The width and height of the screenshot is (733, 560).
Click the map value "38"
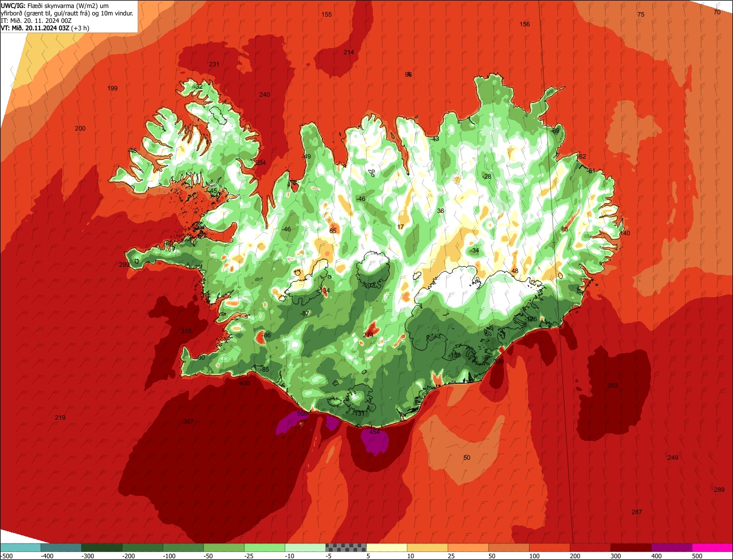pyautogui.click(x=440, y=211)
